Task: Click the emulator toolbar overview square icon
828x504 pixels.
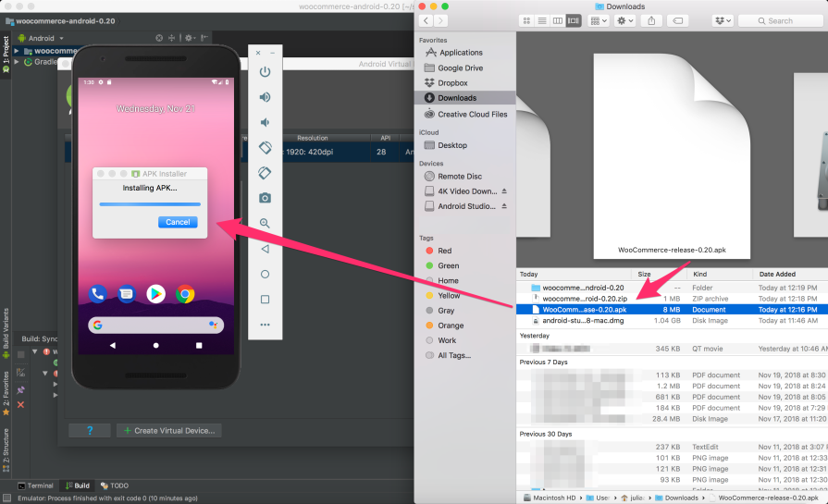Action: pos(266,300)
